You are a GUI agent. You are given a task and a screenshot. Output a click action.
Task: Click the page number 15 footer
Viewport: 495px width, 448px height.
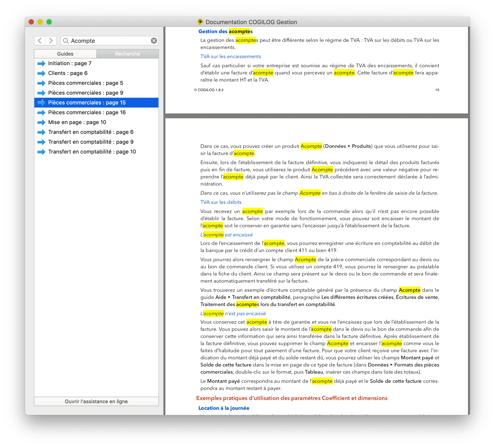(x=437, y=90)
